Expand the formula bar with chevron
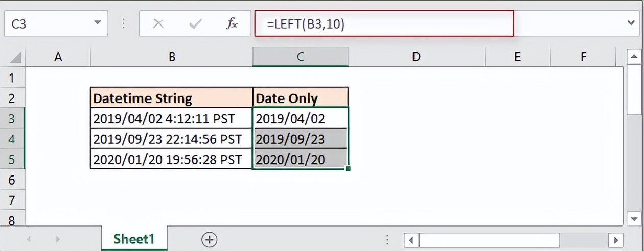 pos(630,23)
